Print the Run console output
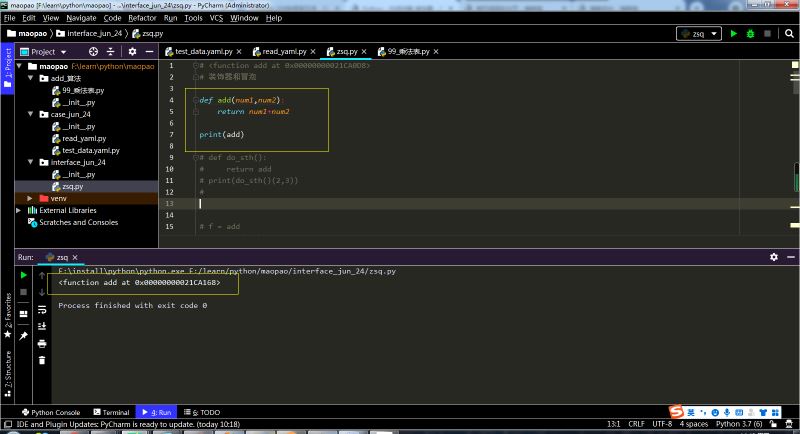Screen dimensions: 800x434 click(42, 343)
